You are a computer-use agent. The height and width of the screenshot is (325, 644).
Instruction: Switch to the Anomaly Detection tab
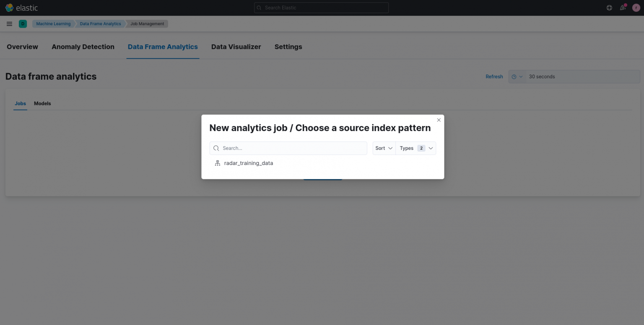tap(83, 46)
